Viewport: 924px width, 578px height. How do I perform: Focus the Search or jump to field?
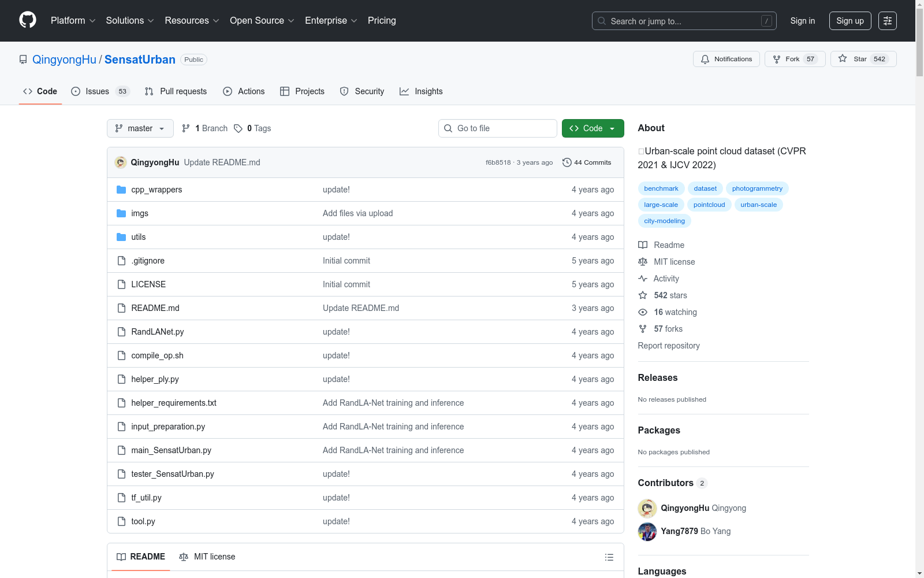[x=684, y=21]
